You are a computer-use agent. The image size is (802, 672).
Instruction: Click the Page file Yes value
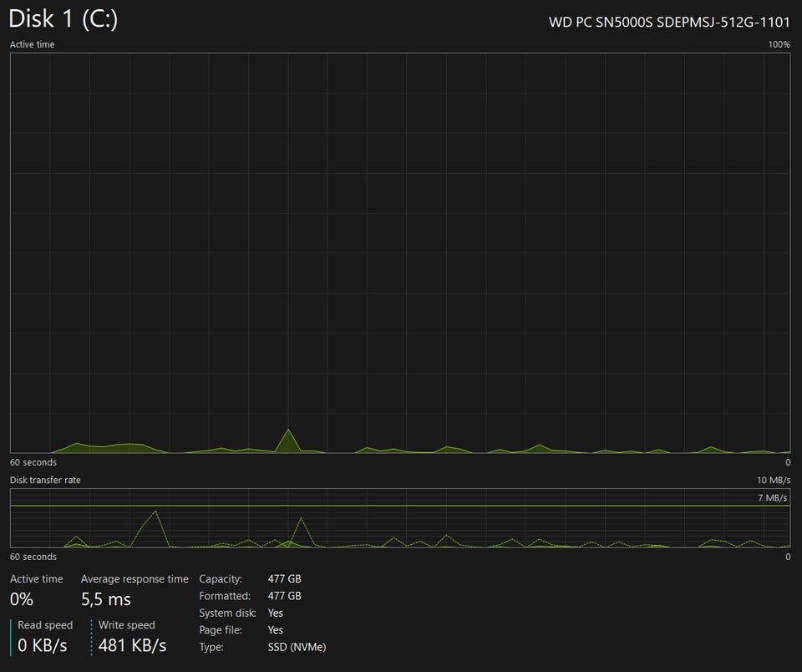pos(275,630)
